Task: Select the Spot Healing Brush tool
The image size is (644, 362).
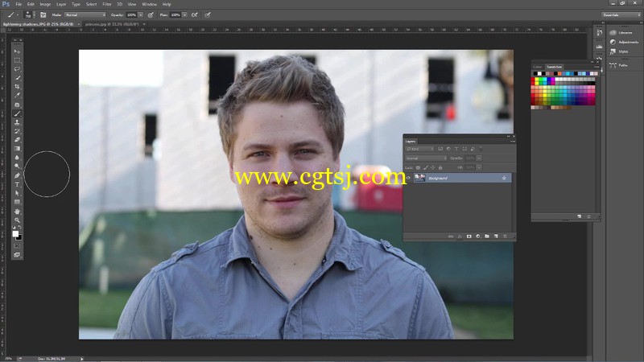Action: [17, 105]
